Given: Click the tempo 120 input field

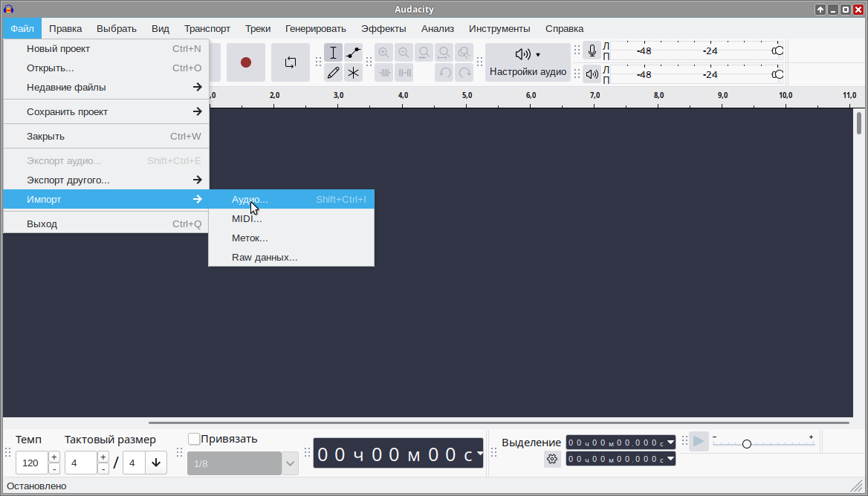Looking at the screenshot, I should pos(31,463).
